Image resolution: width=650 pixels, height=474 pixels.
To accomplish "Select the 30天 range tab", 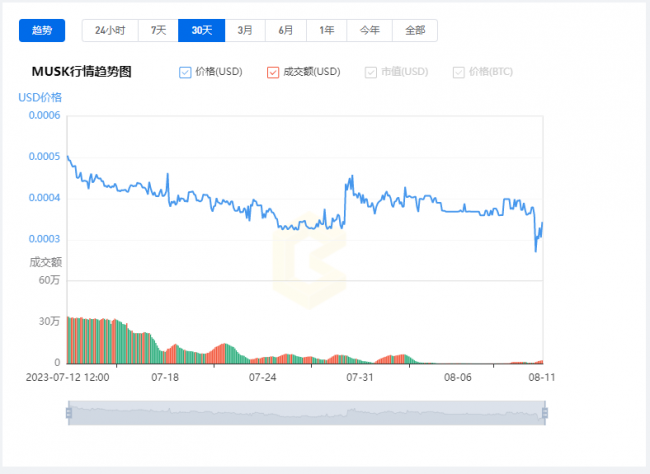I will click(202, 30).
